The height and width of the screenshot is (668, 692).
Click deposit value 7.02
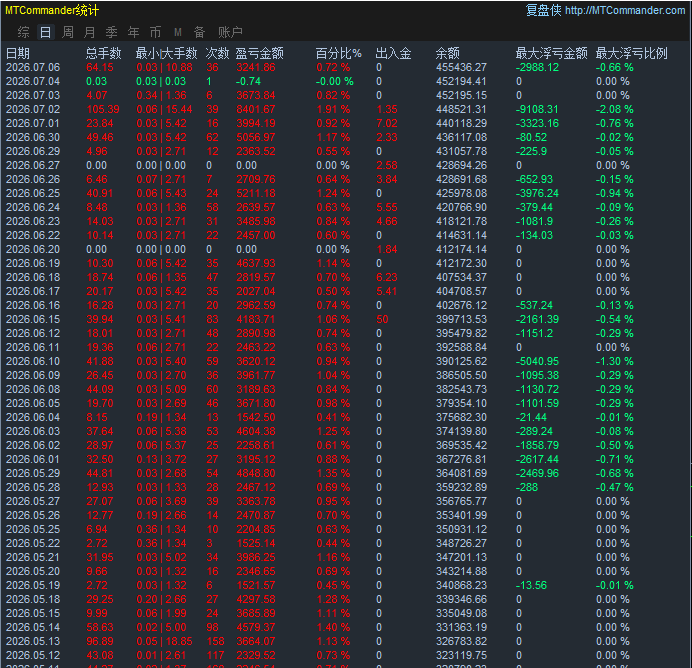click(387, 124)
